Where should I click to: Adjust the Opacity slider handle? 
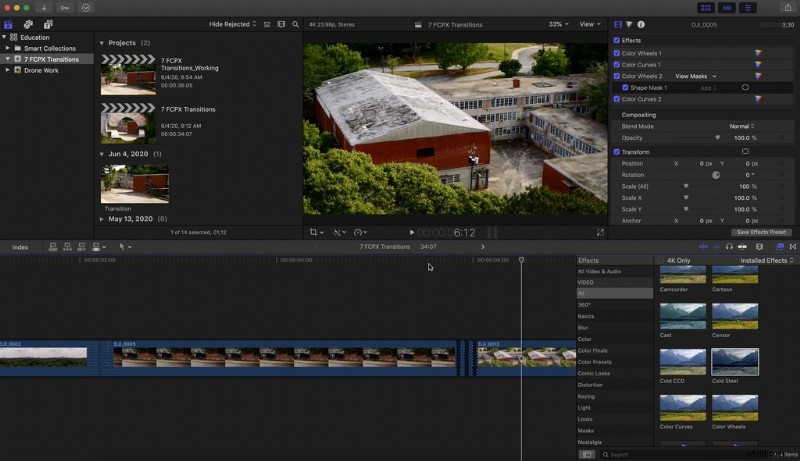(717, 138)
